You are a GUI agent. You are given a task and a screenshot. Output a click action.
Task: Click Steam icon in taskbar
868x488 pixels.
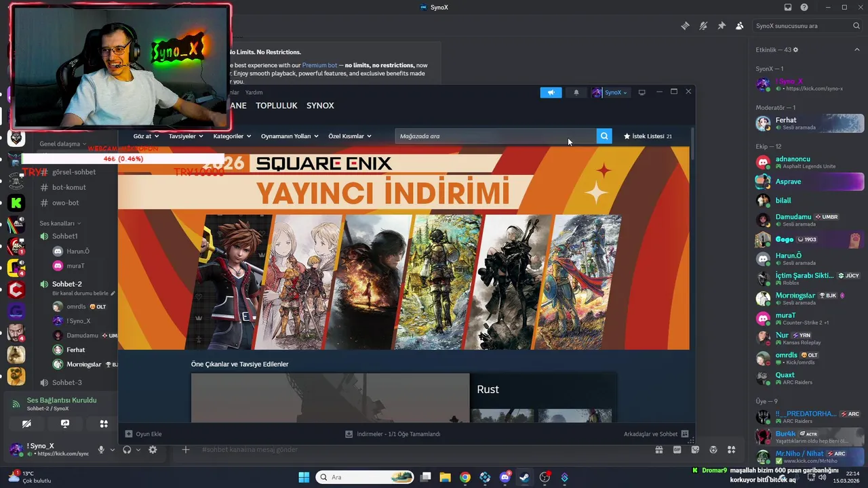point(524,477)
